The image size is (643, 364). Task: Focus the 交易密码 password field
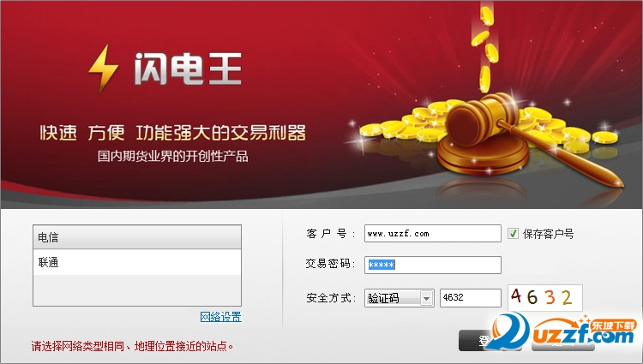[433, 265]
